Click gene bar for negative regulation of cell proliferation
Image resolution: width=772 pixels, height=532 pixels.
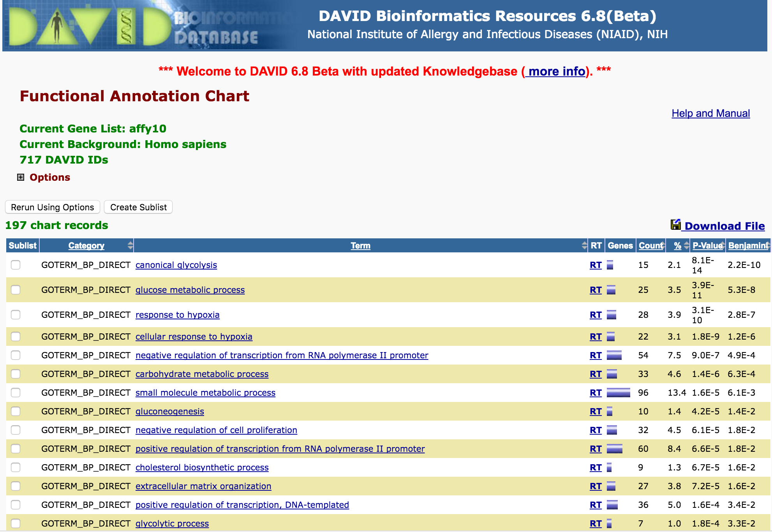pos(612,430)
